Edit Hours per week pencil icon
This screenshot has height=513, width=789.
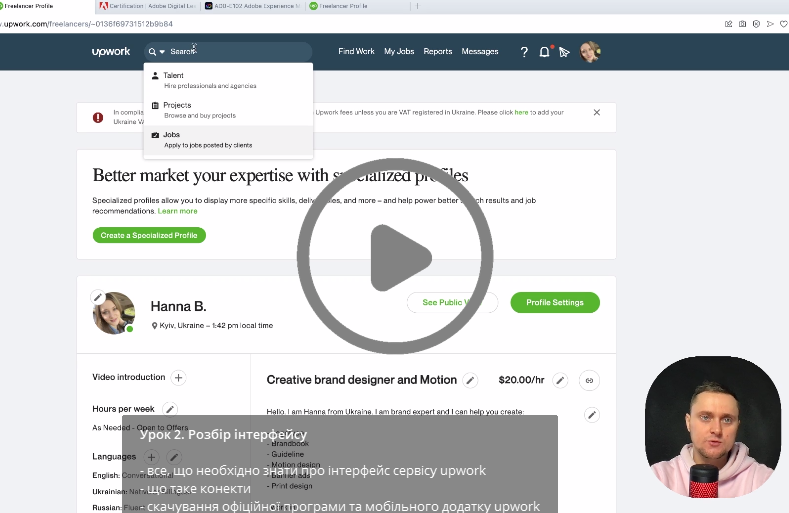[170, 409]
